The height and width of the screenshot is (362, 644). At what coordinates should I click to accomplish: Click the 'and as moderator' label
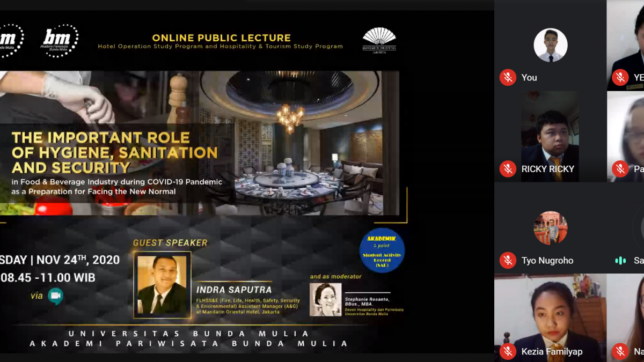coord(336,277)
